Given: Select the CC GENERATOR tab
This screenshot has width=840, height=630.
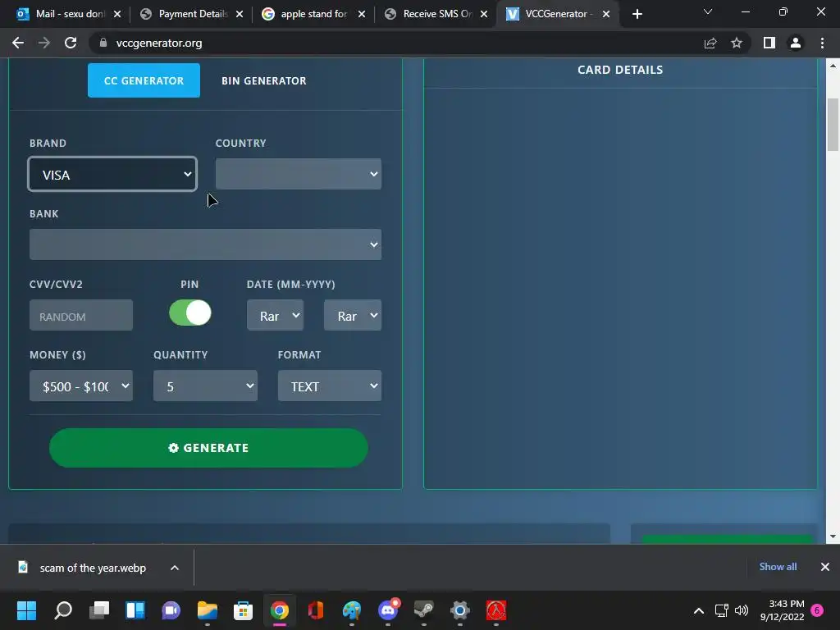Looking at the screenshot, I should coord(144,80).
